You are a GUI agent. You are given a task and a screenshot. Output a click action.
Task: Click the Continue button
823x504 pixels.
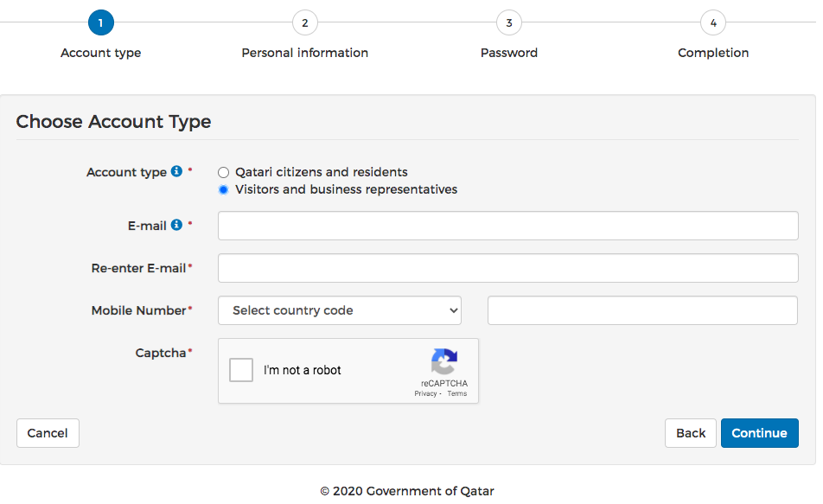pyautogui.click(x=760, y=433)
